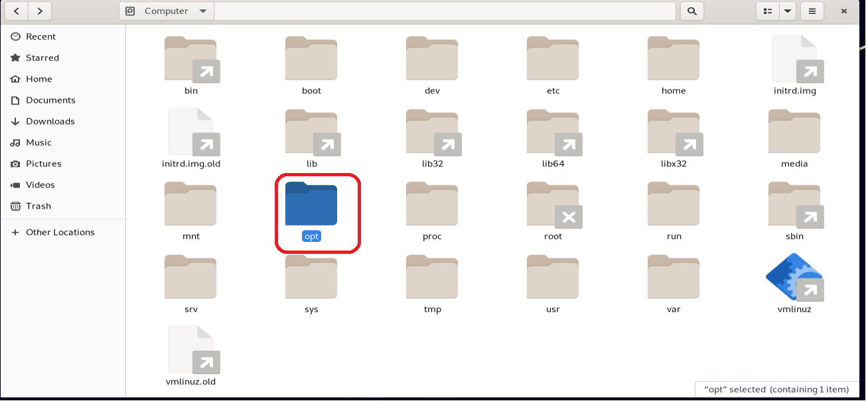Select the sbin folder link icon
This screenshot has width=868, height=403.
point(794,204)
